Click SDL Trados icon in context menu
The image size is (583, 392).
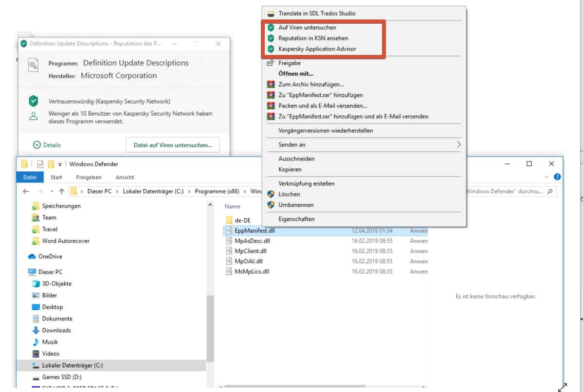(x=271, y=14)
